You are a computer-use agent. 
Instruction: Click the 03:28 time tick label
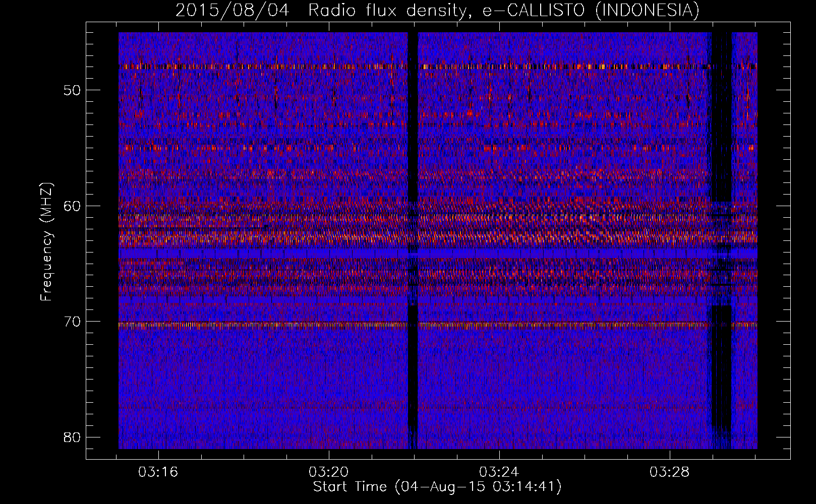tap(669, 472)
